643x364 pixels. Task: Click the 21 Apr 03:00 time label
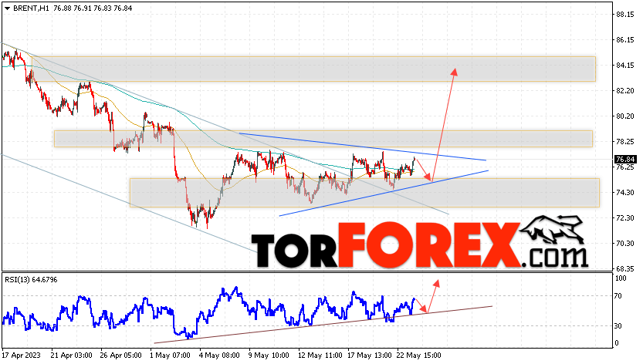(70, 356)
